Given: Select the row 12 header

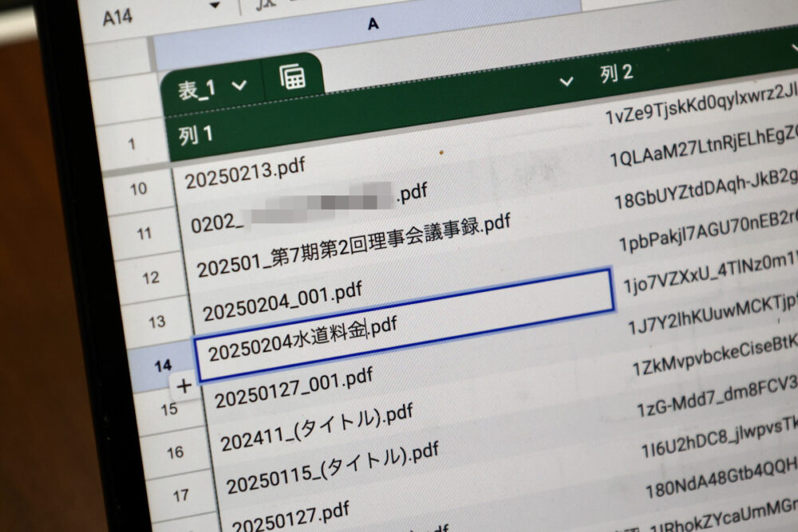Looking at the screenshot, I should 148,278.
